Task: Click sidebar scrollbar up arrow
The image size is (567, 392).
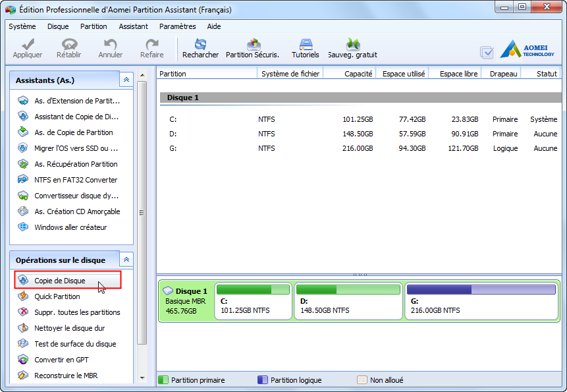Action: tap(142, 75)
